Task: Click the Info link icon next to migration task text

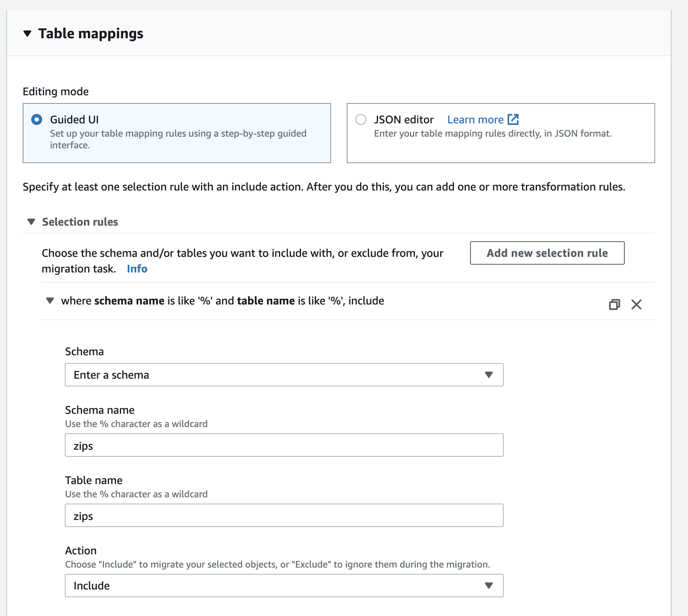Action: pos(137,269)
